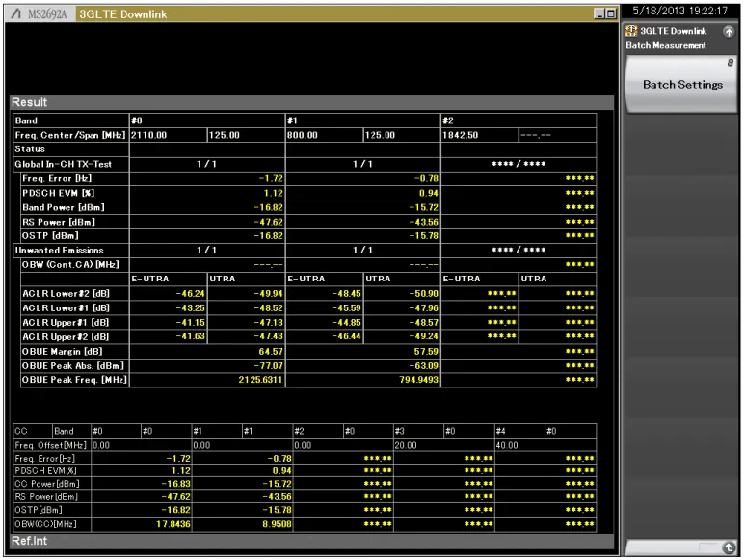Click the date and time display
The image size is (745, 560).
coord(679,11)
